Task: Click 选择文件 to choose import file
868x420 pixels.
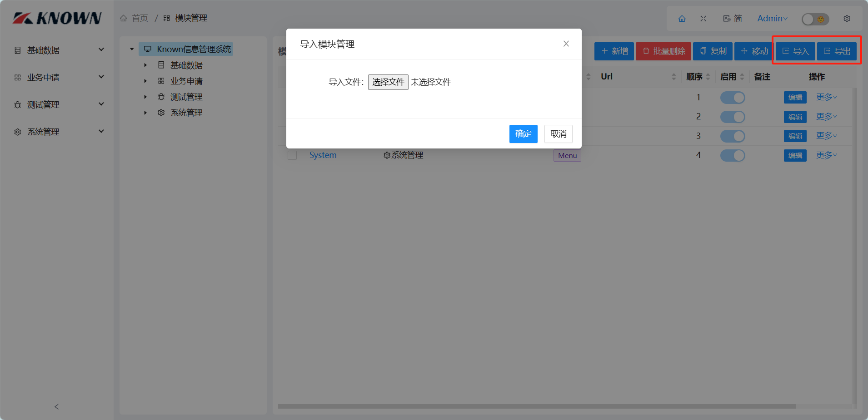Action: [x=388, y=82]
